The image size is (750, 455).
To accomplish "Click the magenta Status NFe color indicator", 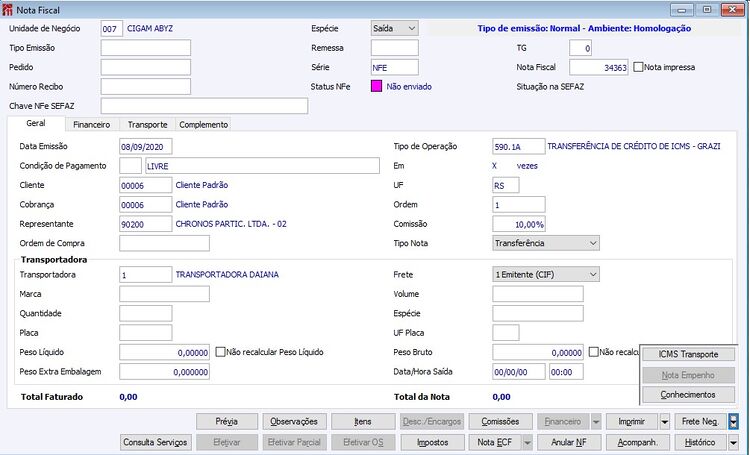I will (x=376, y=86).
